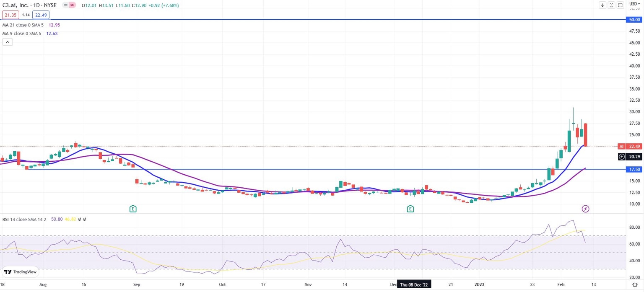Viewport: 644px width, 292px height.
Task: Toggle the grey dash market status indicator
Action: point(65,5)
